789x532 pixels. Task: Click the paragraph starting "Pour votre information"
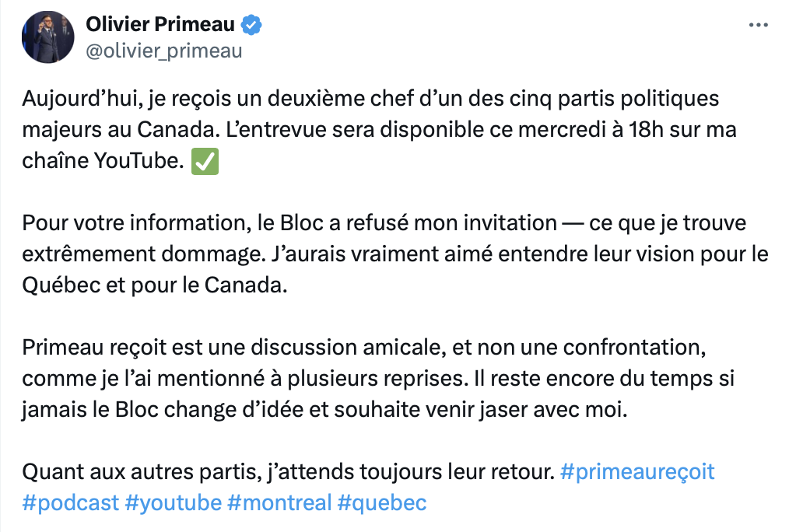395,254
